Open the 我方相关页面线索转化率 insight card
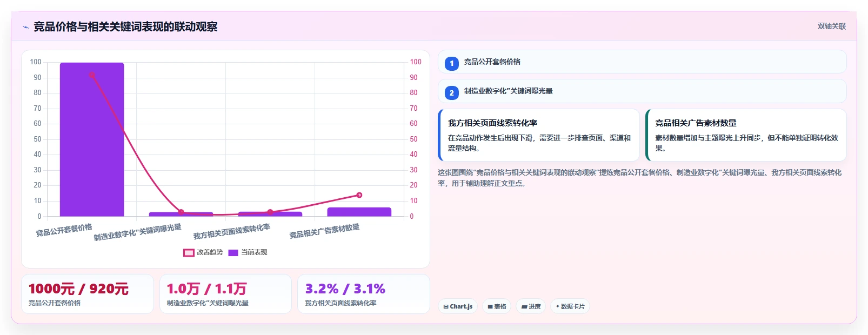Image resolution: width=868 pixels, height=335 pixels. click(x=539, y=135)
